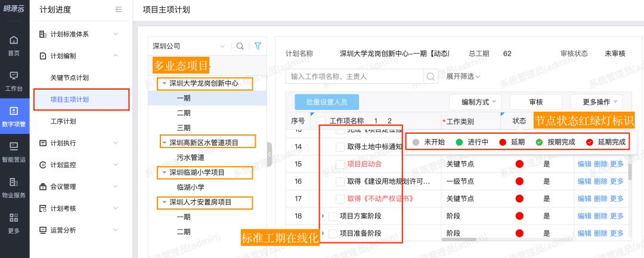This screenshot has height=258, width=644.
Task: Open the 深圳公司 company dropdown
Action: (189, 46)
